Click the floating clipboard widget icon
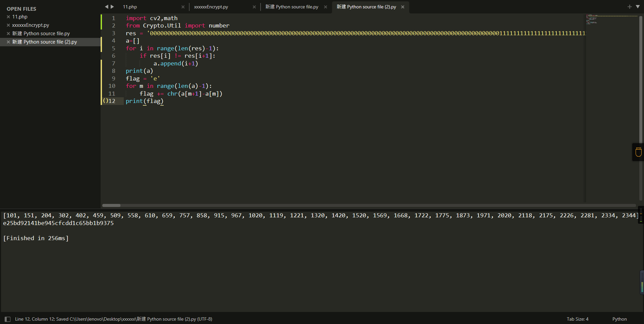This screenshot has width=644, height=324. [x=639, y=152]
